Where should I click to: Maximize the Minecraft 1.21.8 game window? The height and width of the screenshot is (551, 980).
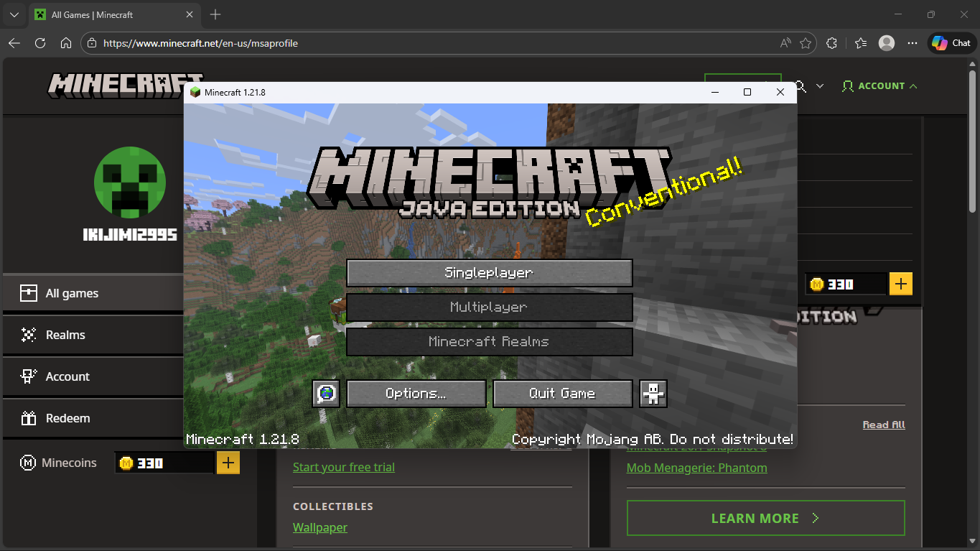747,92
